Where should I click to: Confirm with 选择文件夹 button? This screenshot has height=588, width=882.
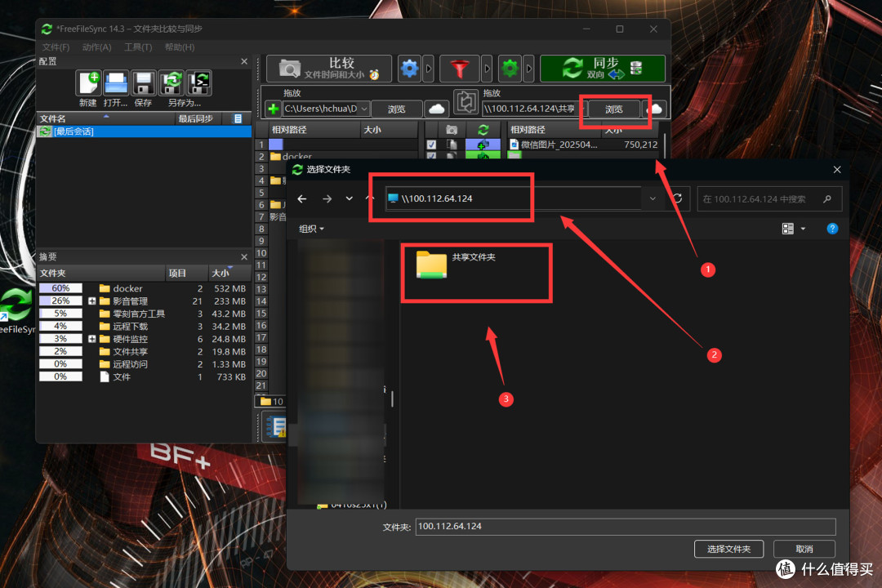click(x=728, y=549)
